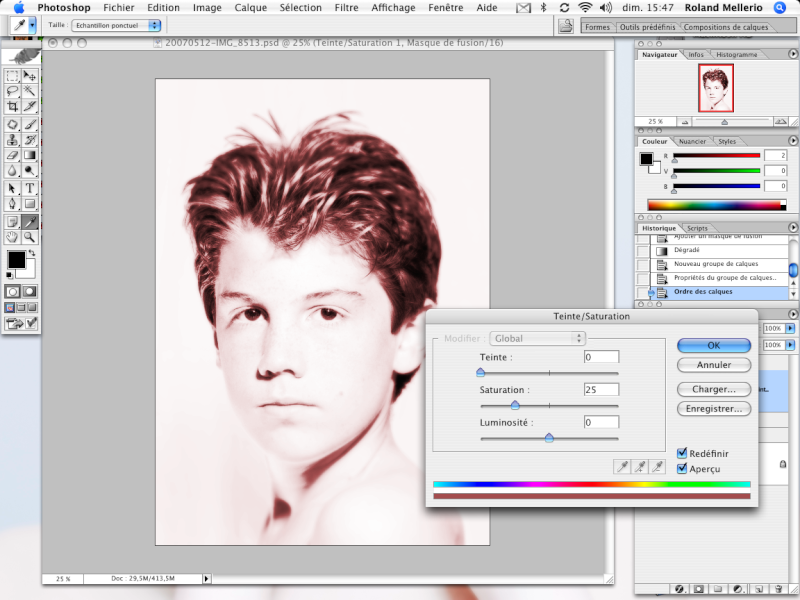Select the Pen tool
The width and height of the screenshot is (800, 600).
[13, 204]
